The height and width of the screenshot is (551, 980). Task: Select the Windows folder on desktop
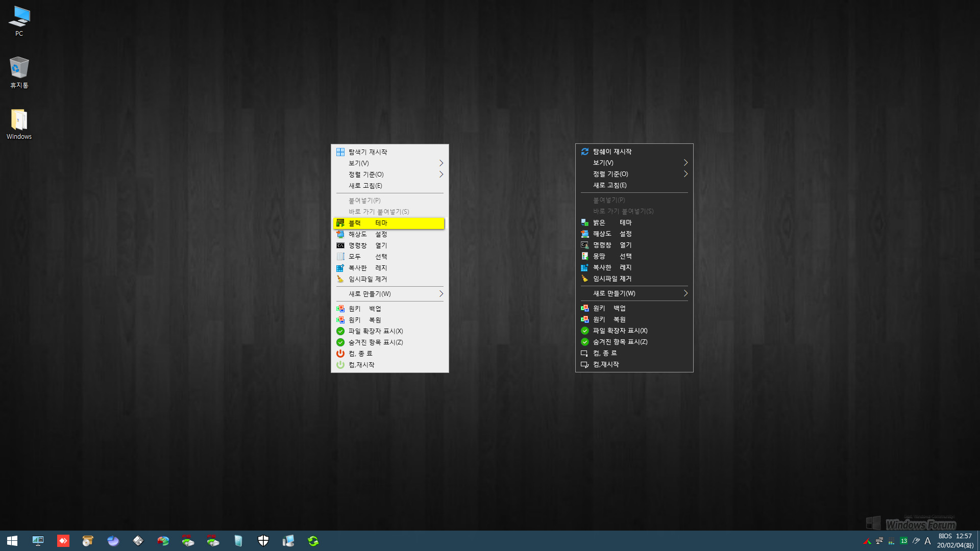coord(19,124)
